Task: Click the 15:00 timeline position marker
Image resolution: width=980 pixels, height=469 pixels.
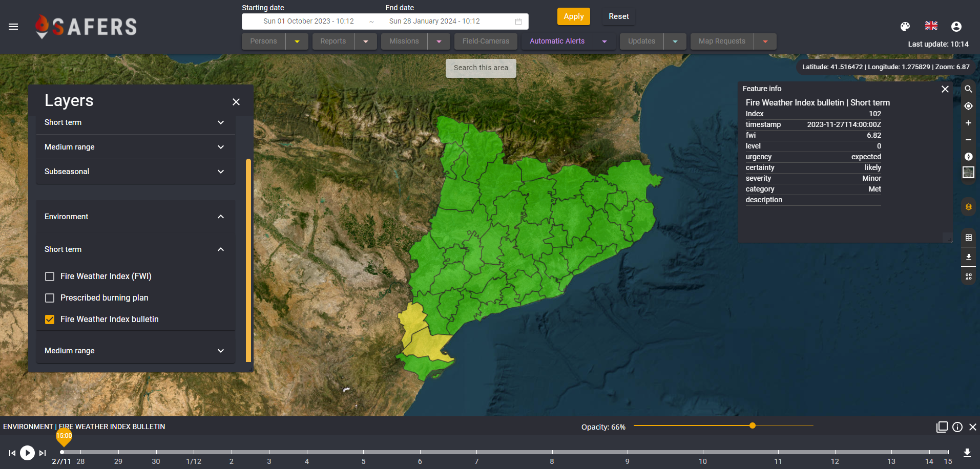Action: 64,437
